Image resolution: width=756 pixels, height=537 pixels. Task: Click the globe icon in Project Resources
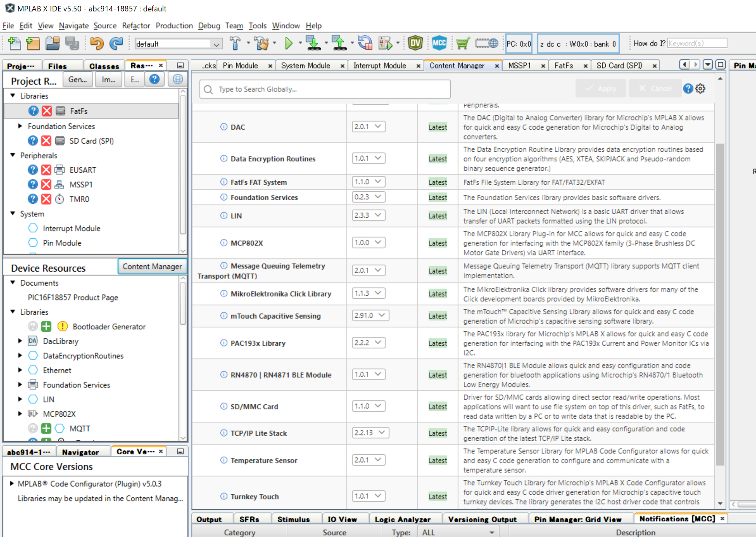tap(178, 79)
